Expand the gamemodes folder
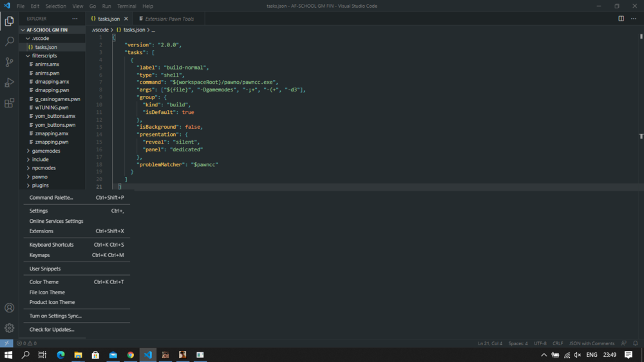 click(53, 151)
